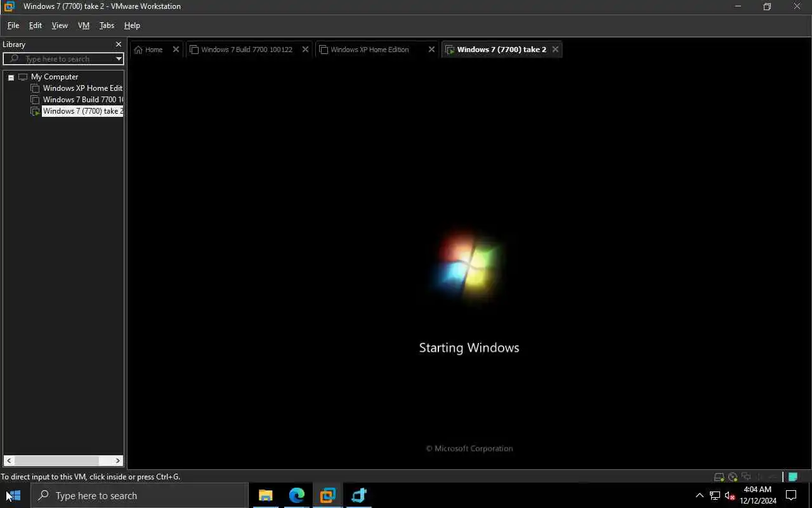Open the VM menu
The image size is (812, 508).
84,25
